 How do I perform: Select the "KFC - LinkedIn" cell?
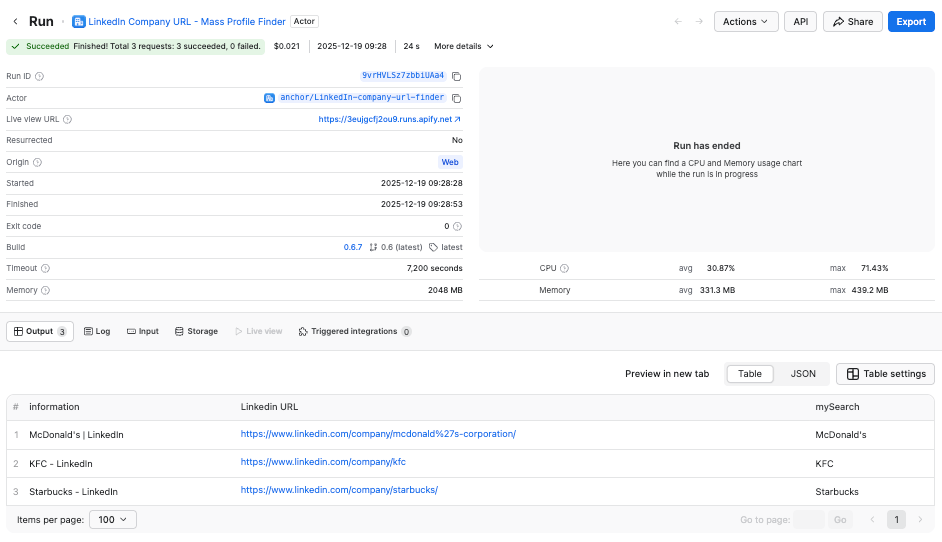tap(61, 464)
